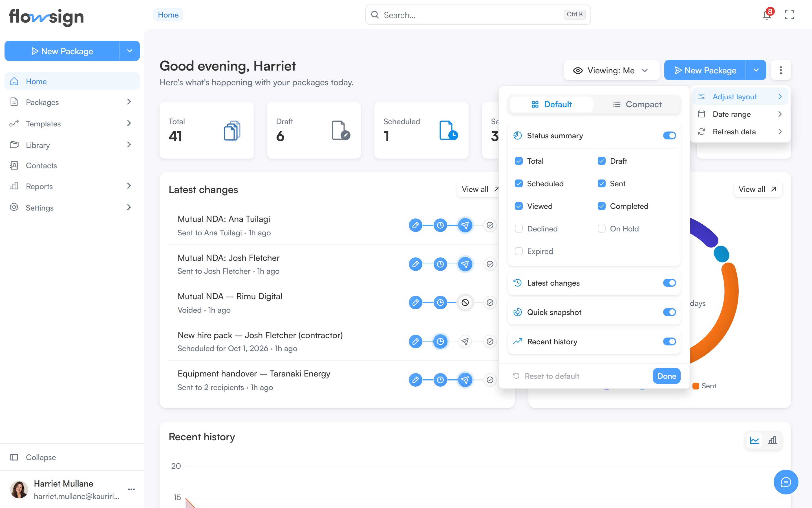Toggle Status summary switch off
812x508 pixels.
pyautogui.click(x=669, y=135)
